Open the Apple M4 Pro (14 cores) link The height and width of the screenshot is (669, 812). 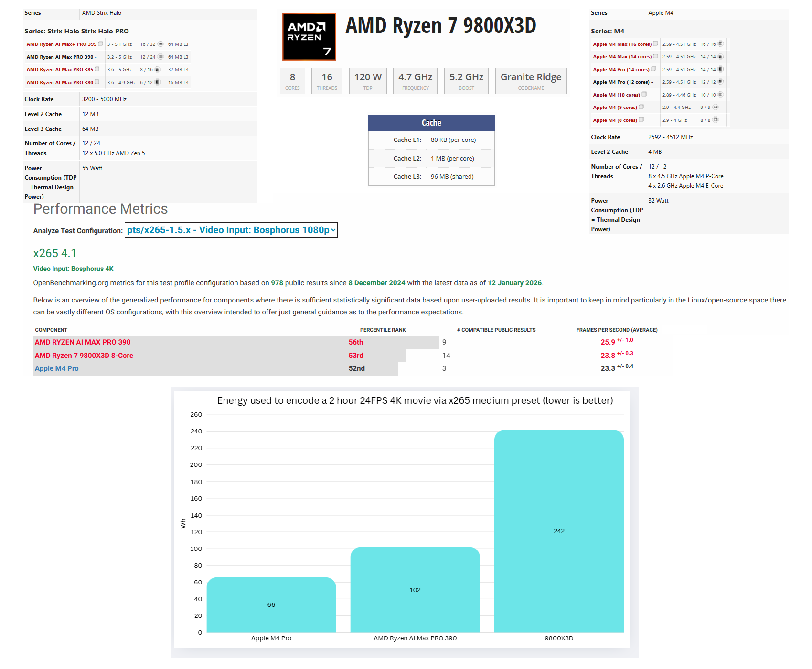tap(621, 70)
